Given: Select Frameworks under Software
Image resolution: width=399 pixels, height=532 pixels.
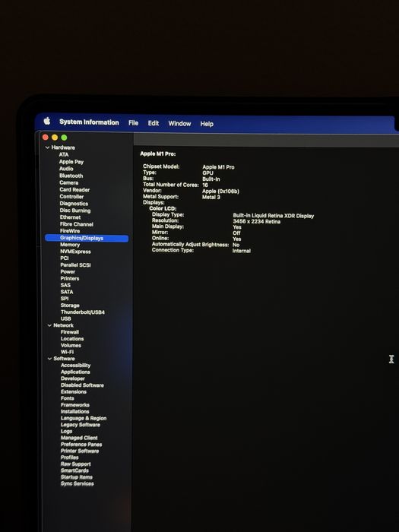Looking at the screenshot, I should coord(75,405).
